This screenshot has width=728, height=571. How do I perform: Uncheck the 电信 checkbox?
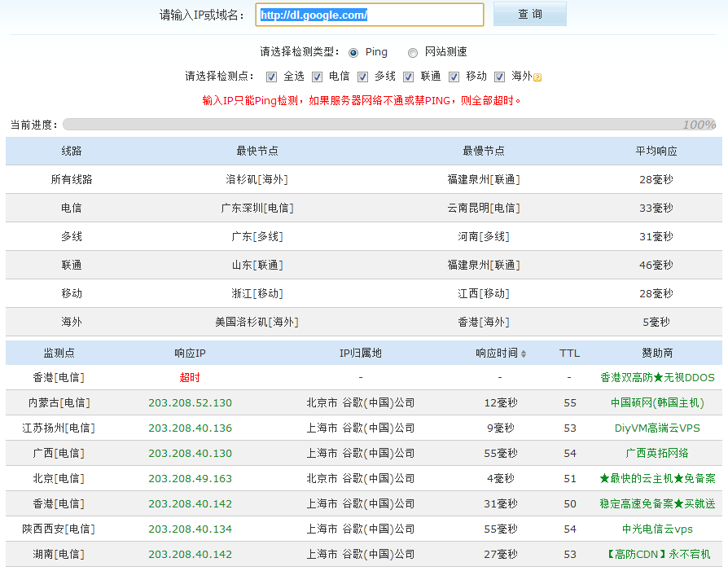pos(317,77)
